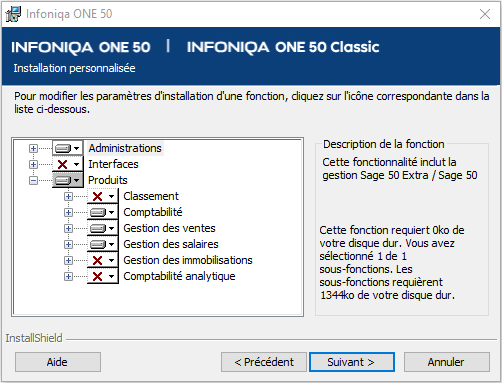Viewport: 502px width, 383px height.
Task: Select the Comptabilité analytique label
Action: point(179,276)
